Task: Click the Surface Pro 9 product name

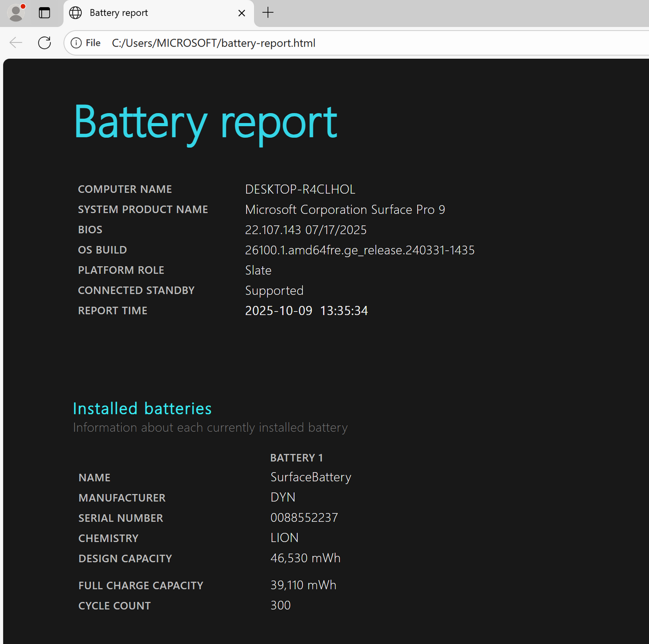Action: 345,210
